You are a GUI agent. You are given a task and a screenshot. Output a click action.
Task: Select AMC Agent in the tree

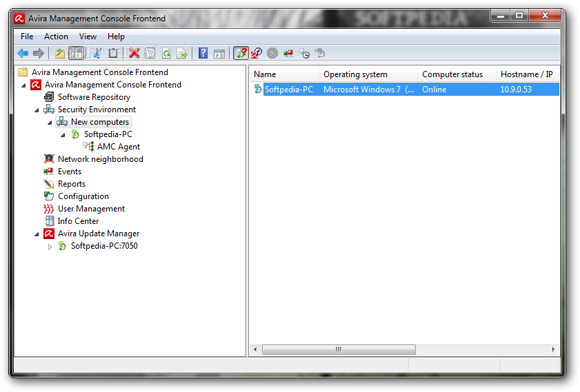[x=119, y=147]
